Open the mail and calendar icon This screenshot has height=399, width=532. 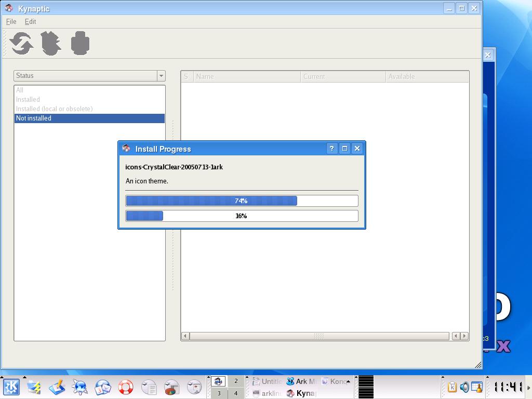point(103,387)
